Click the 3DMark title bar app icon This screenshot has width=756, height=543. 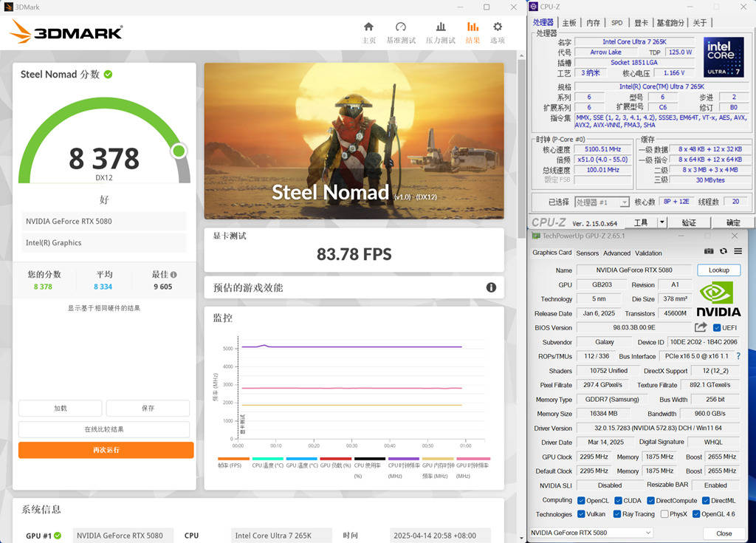pos(8,7)
